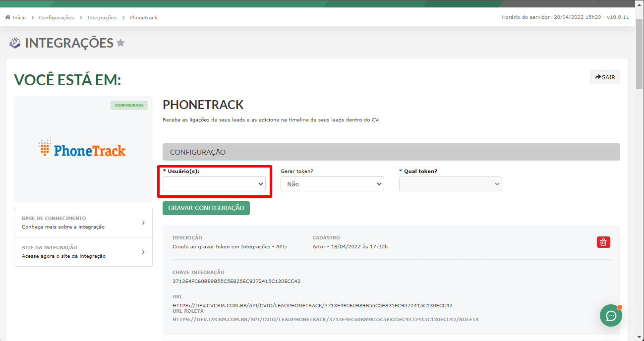
Task: Open the chat support bubble
Action: 611,315
